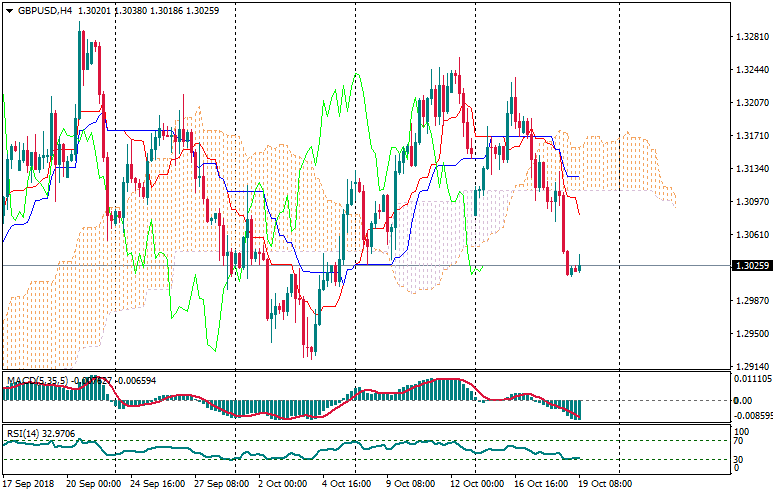Click the GBPUSD,H4 symbol label
This screenshot has width=773, height=495.
click(44, 11)
